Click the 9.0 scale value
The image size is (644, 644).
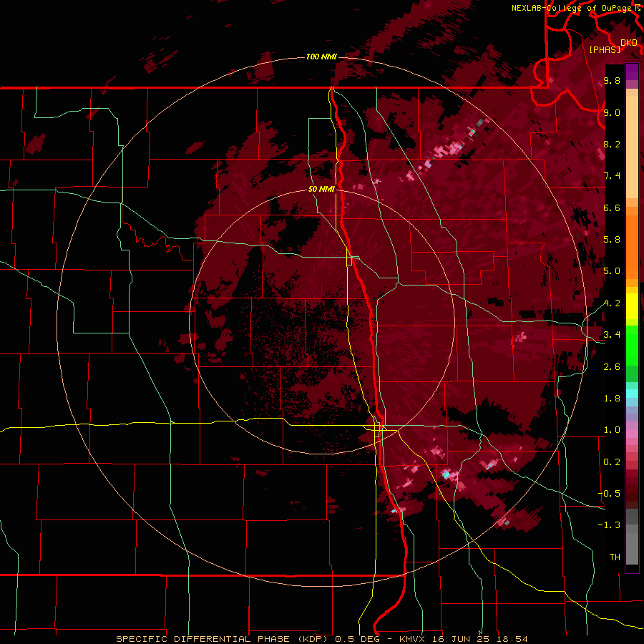612,112
